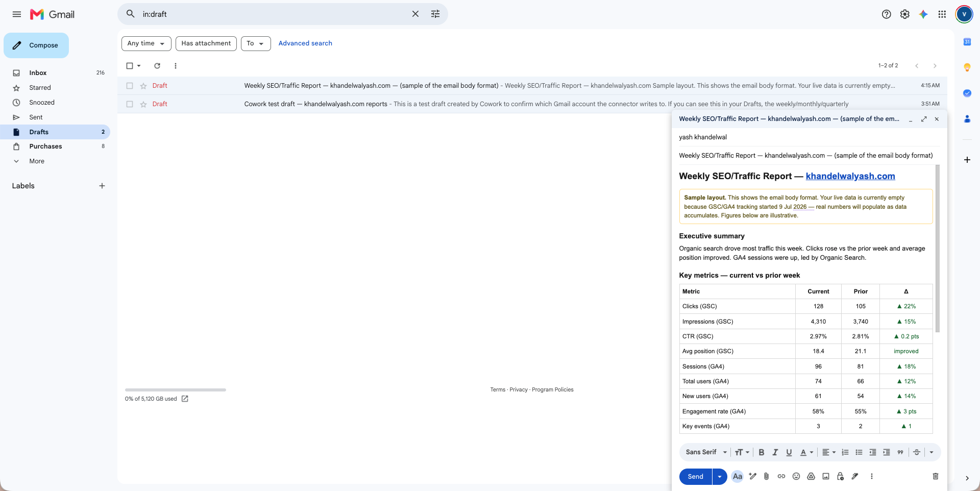This screenshot has height=491, width=980.
Task: Tick checkbox for Cowork test draft
Action: pyautogui.click(x=130, y=104)
